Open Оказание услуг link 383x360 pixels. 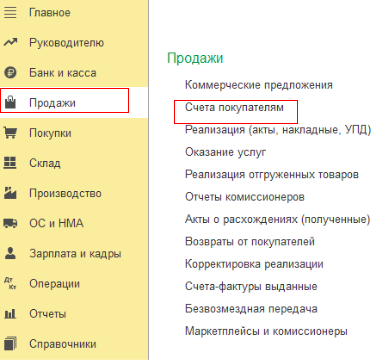coord(225,152)
